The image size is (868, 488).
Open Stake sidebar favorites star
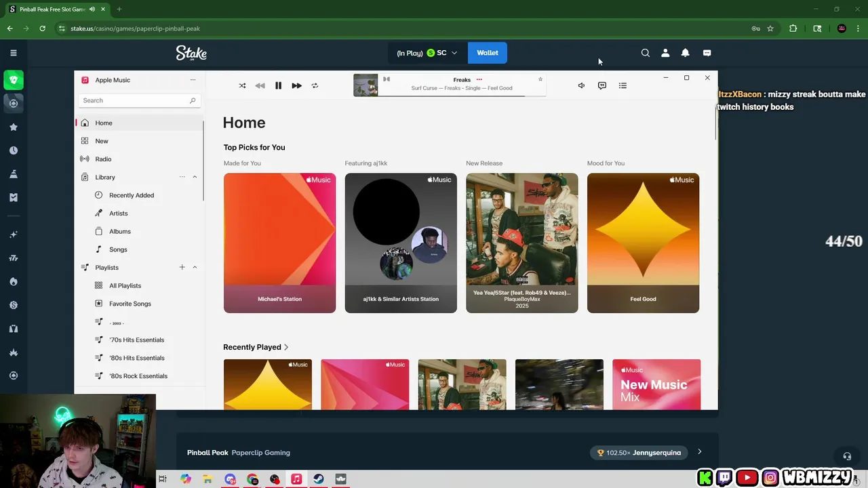[x=14, y=127]
